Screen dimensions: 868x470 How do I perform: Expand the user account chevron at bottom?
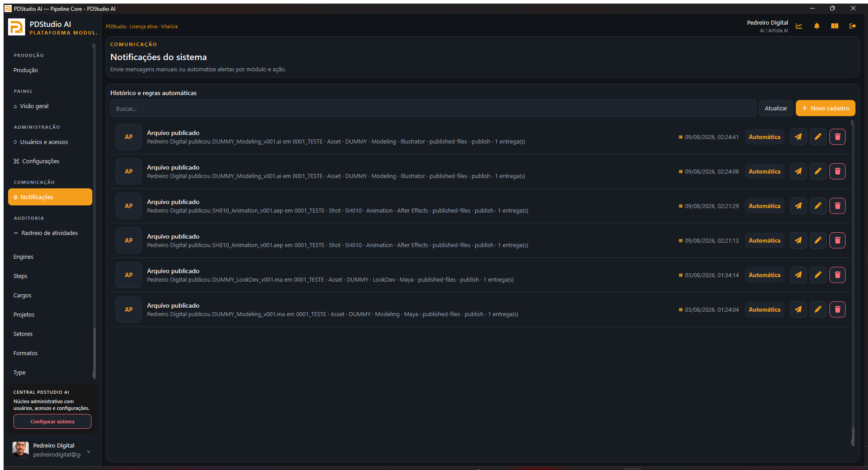tap(89, 452)
